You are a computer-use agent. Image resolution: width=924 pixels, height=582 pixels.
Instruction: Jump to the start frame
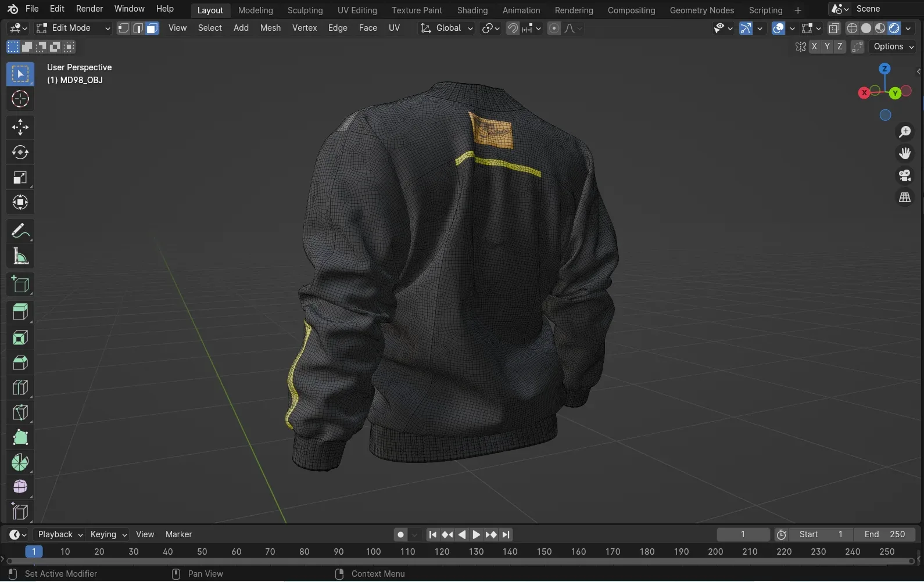(432, 535)
